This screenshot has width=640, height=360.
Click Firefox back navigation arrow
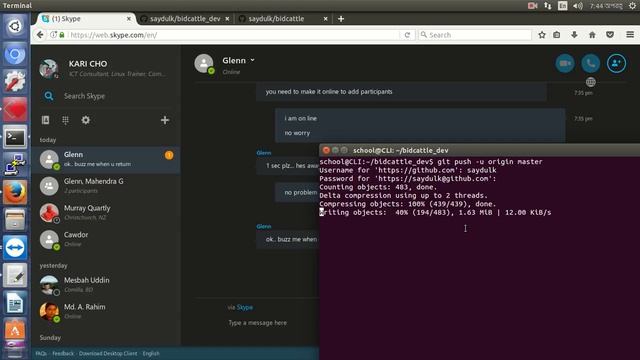click(40, 35)
